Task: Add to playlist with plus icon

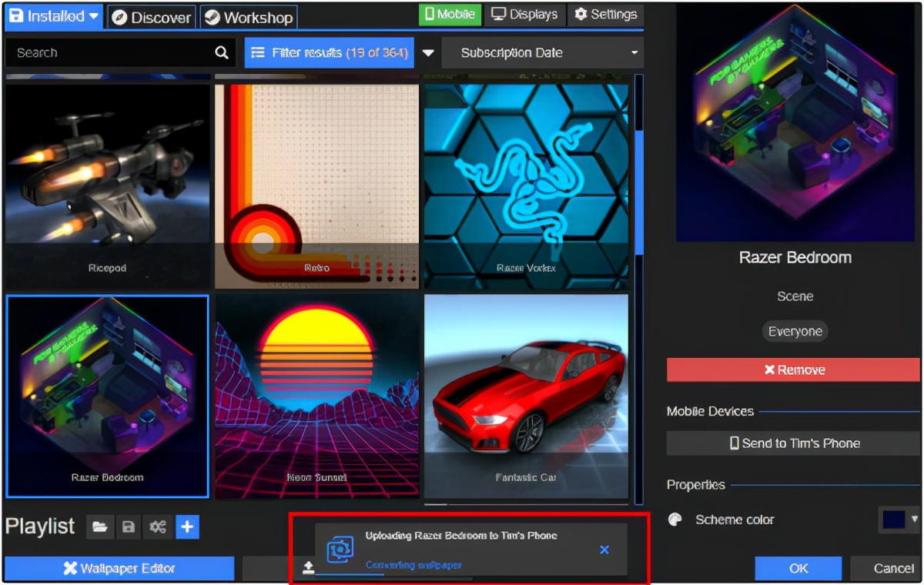Action: pos(188,527)
